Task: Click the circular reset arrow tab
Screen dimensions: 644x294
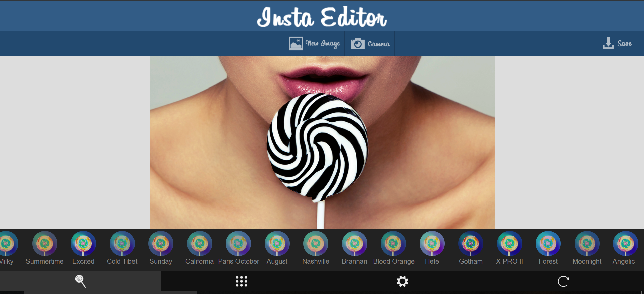Action: [x=563, y=281]
